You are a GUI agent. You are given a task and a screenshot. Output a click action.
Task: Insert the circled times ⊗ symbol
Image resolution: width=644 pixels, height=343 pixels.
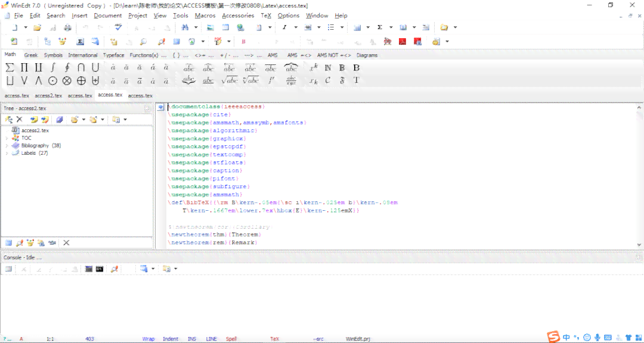[67, 81]
